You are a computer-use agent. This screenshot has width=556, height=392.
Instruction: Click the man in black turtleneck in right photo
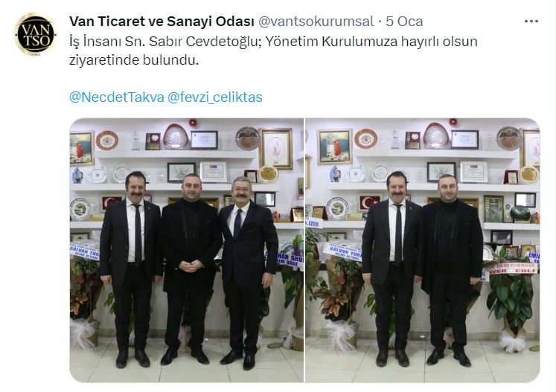coord(451,270)
